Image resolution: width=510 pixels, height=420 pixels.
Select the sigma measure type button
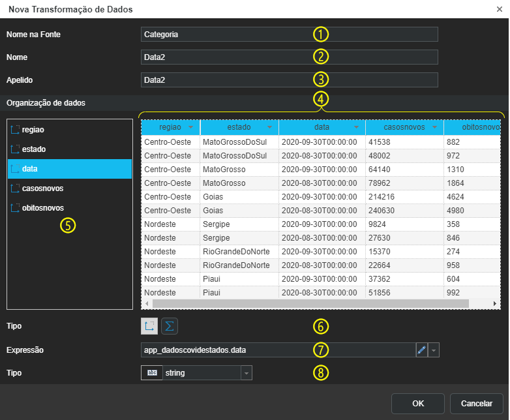click(170, 326)
